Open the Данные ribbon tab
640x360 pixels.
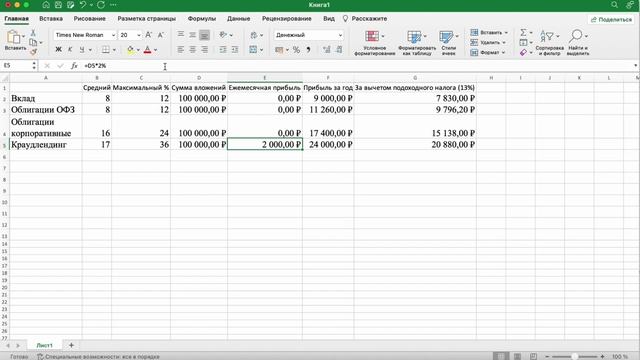point(239,19)
